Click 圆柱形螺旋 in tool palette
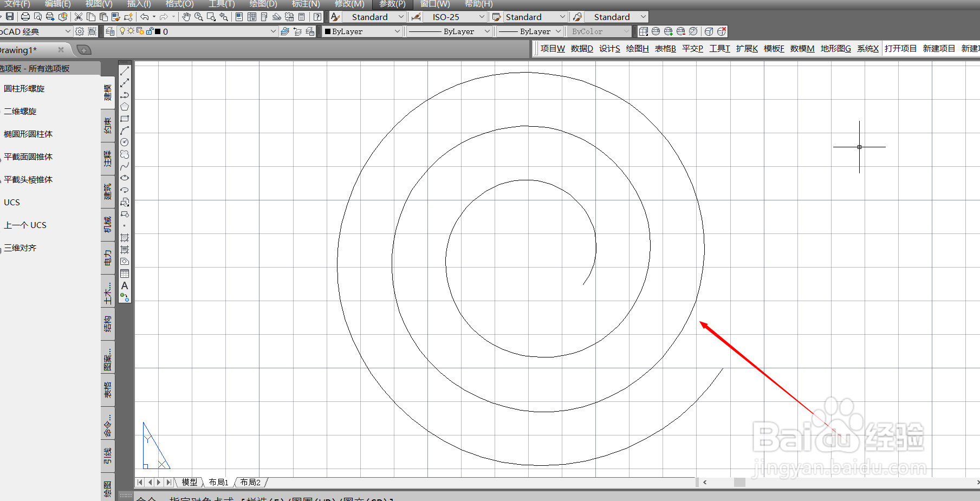The image size is (980, 501). 24,88
